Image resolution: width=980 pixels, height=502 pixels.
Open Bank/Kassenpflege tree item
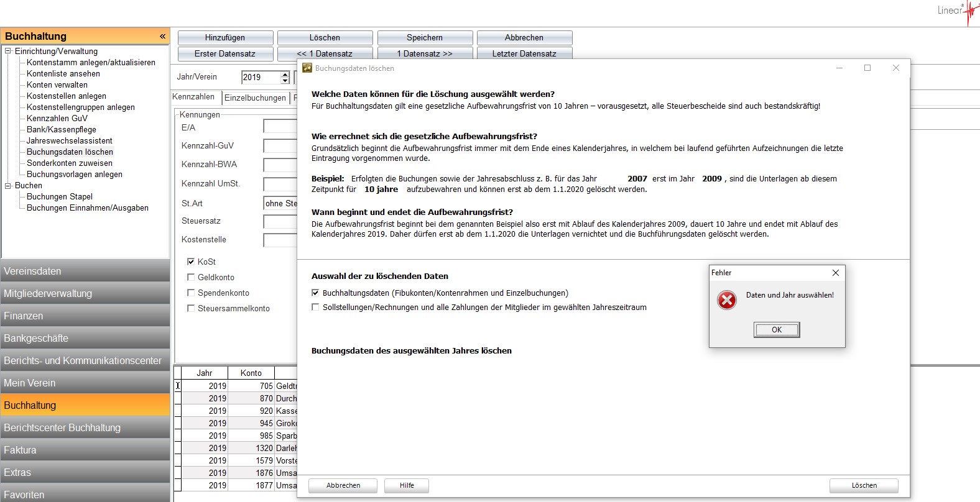tap(62, 129)
